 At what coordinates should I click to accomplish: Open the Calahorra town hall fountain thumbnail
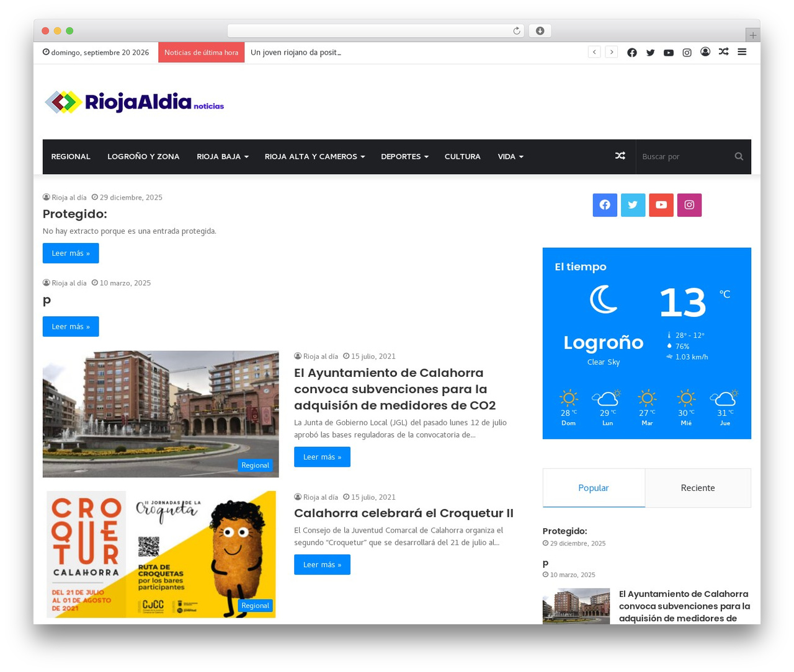[x=161, y=414]
